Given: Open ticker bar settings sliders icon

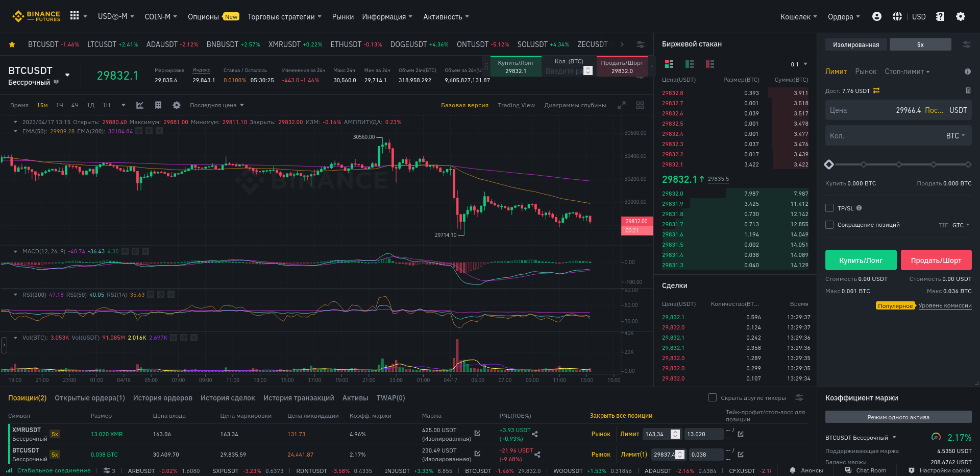Looking at the screenshot, I should [641, 44].
